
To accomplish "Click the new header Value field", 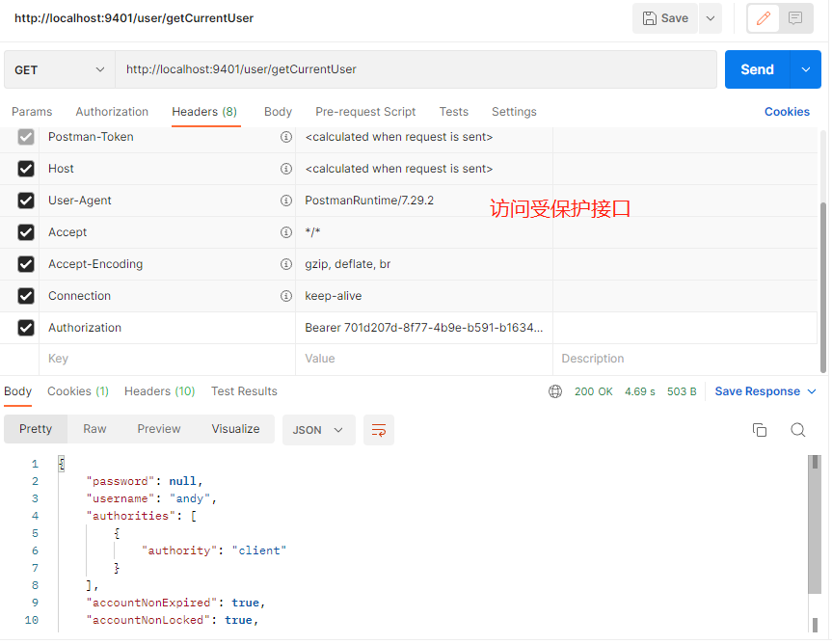I will (424, 360).
